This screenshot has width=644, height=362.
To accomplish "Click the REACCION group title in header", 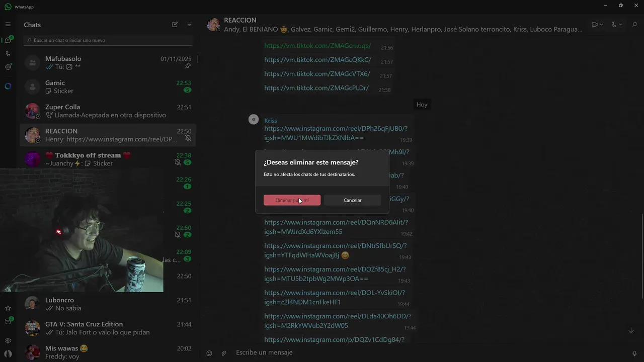I will [x=240, y=20].
